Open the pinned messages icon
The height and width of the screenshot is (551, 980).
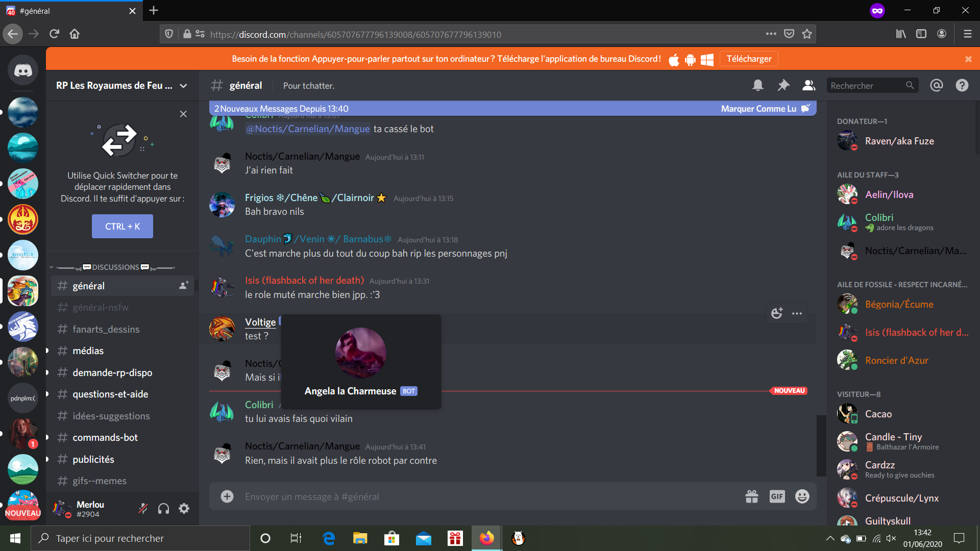coord(783,85)
